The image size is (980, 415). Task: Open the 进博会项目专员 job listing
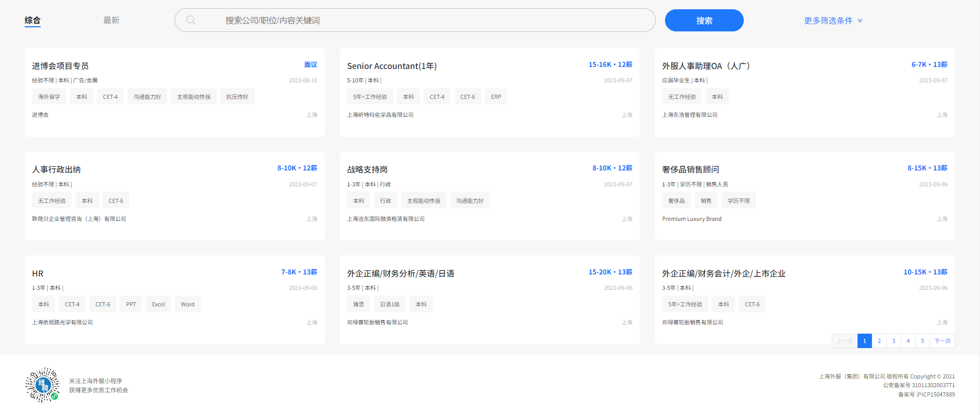[x=60, y=66]
